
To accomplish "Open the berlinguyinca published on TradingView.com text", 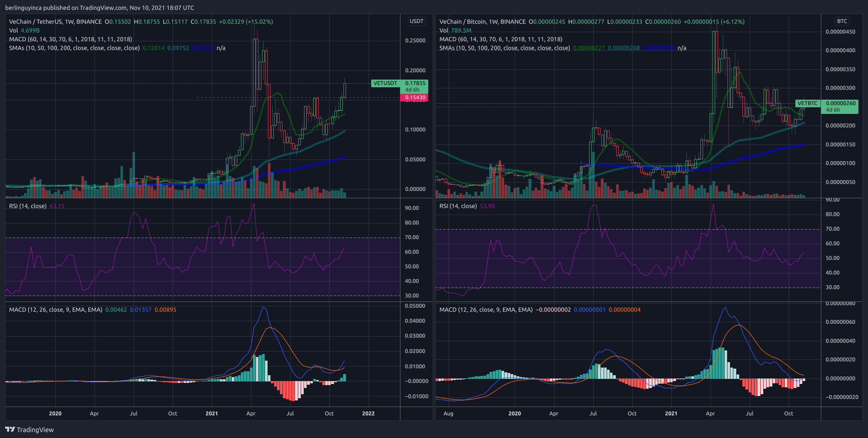I will (x=100, y=8).
